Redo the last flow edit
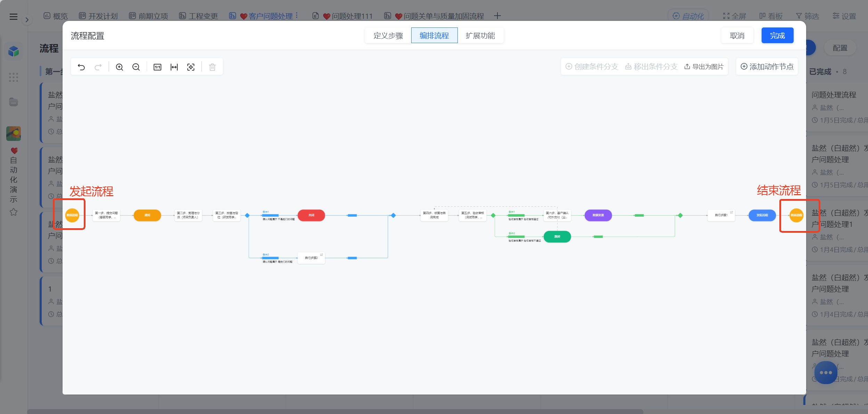868x414 pixels. 98,67
